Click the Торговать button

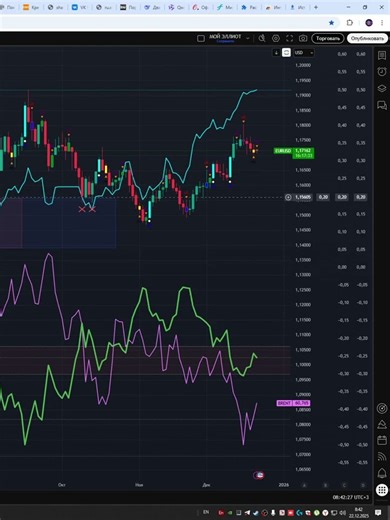coord(328,39)
